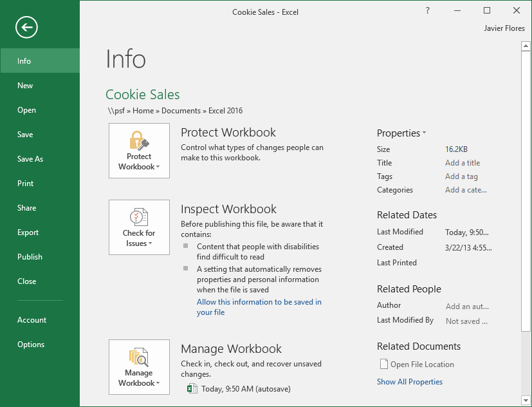Click the Manage Workbook magnifier icon
This screenshot has width=532, height=407.
pyautogui.click(x=139, y=356)
